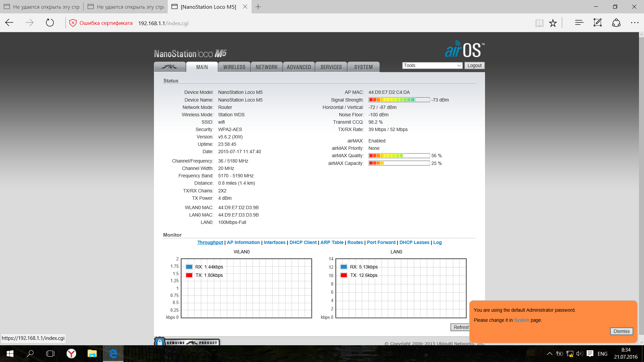
Task: Open the SYSTEM tab
Action: click(x=364, y=67)
